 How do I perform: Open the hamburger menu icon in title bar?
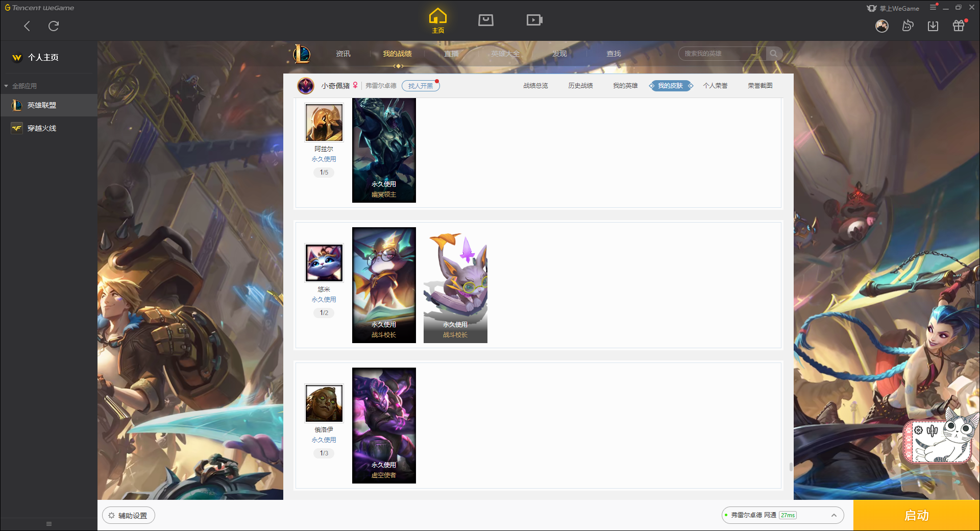pos(933,8)
